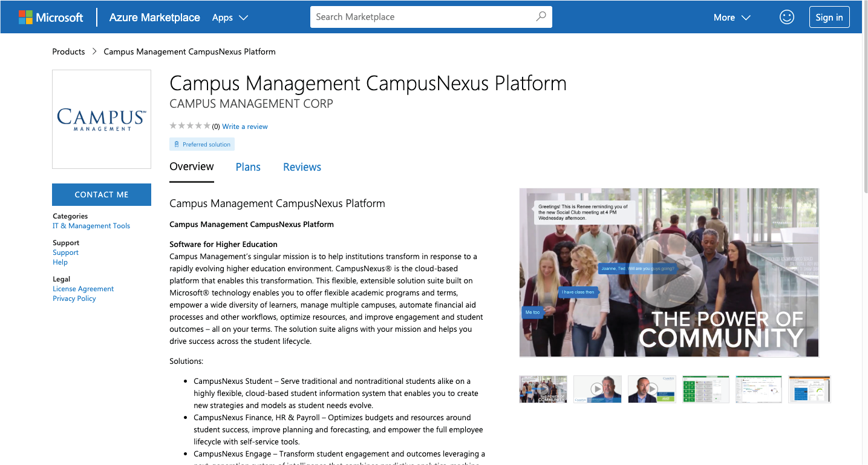Click the Preferred solution badge

pos(202,144)
